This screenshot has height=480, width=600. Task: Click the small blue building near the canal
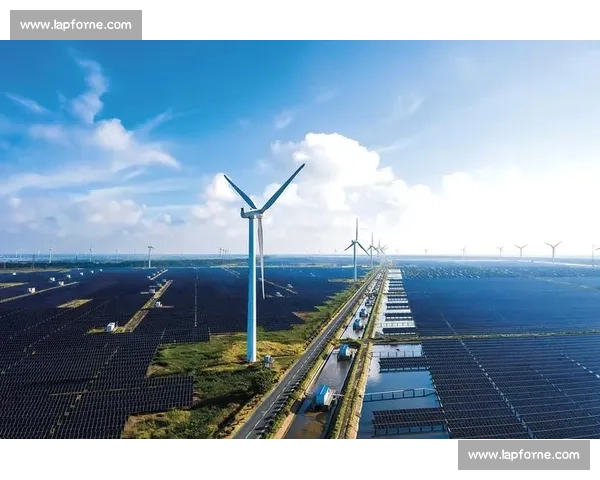pos(344,352)
